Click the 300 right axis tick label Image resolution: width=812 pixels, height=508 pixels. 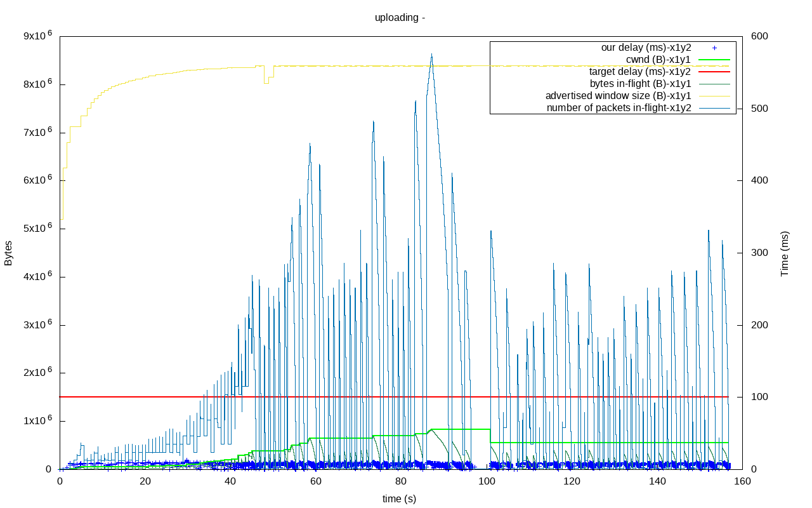(x=760, y=253)
